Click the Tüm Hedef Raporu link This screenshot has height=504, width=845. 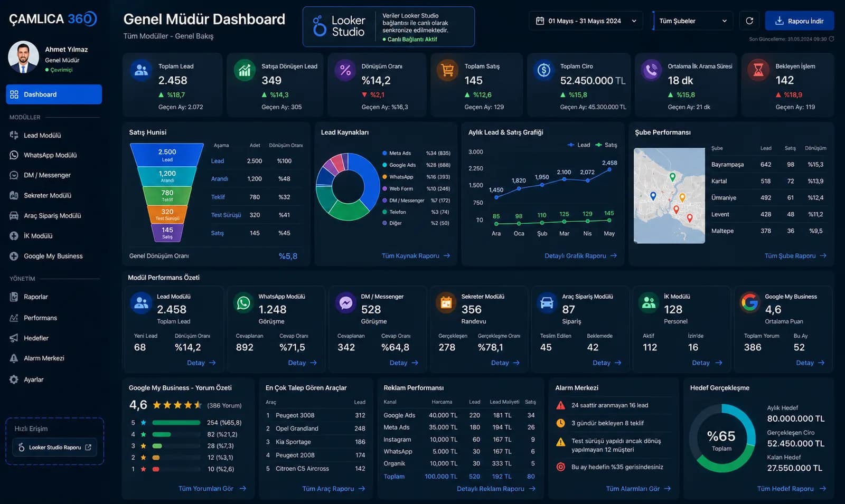click(x=791, y=489)
